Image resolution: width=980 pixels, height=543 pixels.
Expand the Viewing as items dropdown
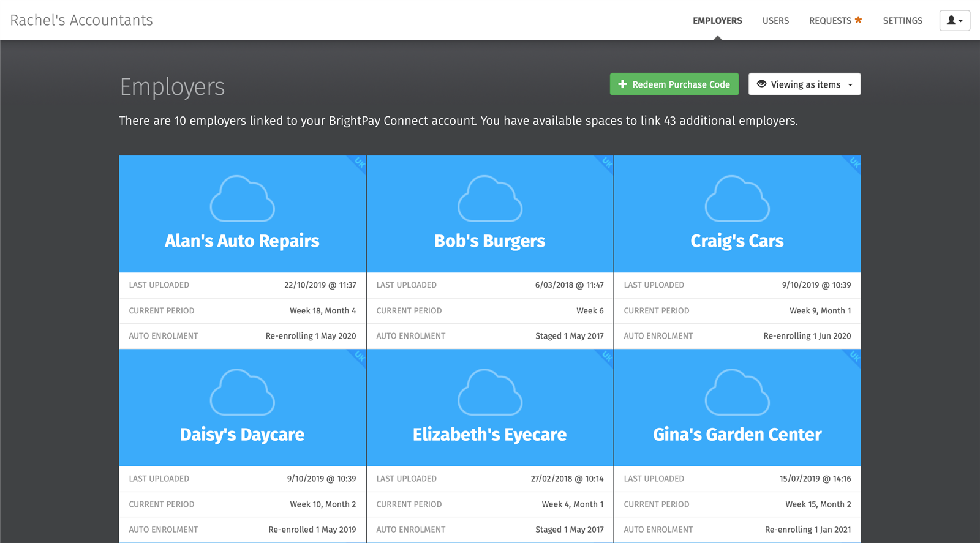pos(804,84)
